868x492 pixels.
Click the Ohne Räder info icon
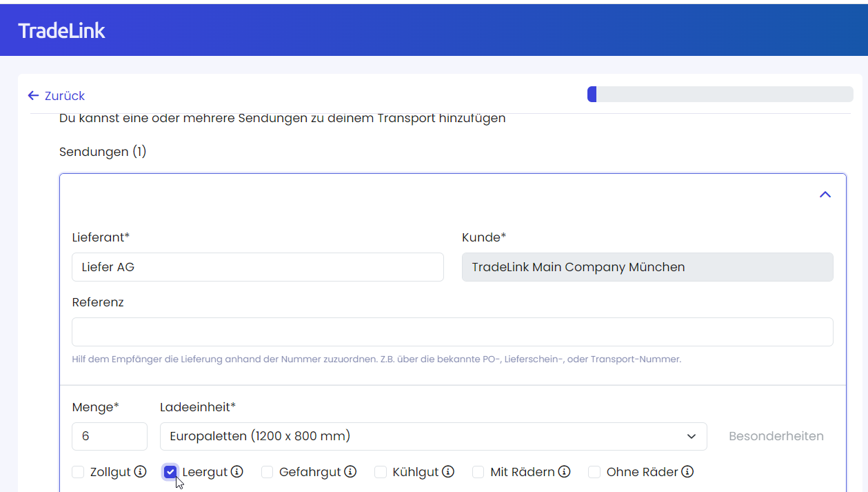687,472
